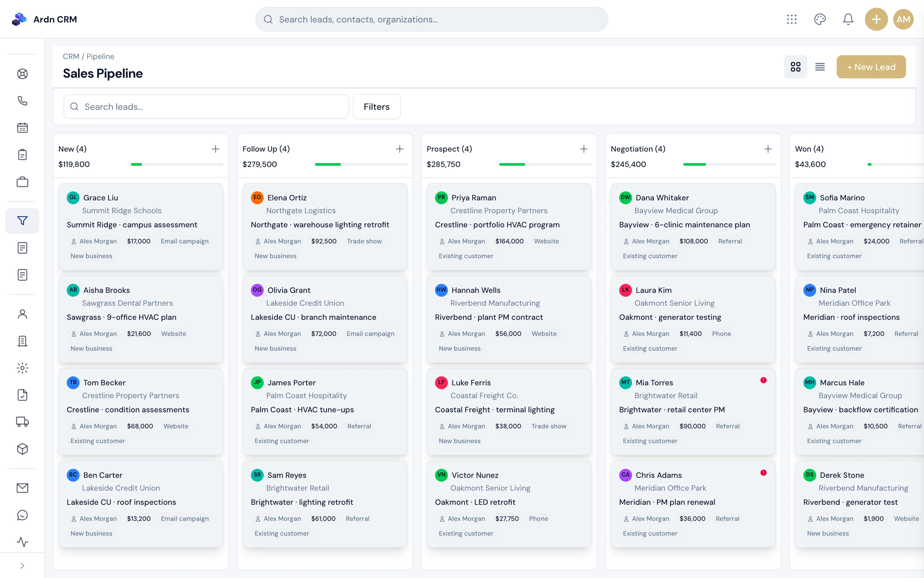Open the Filters panel
Viewport: 924px width, 578px height.
click(376, 107)
